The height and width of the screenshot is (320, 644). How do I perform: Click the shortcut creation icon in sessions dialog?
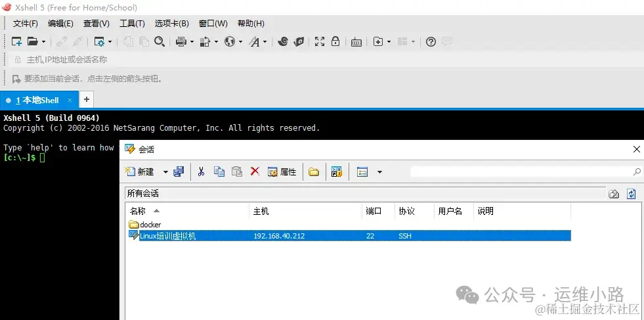point(337,172)
